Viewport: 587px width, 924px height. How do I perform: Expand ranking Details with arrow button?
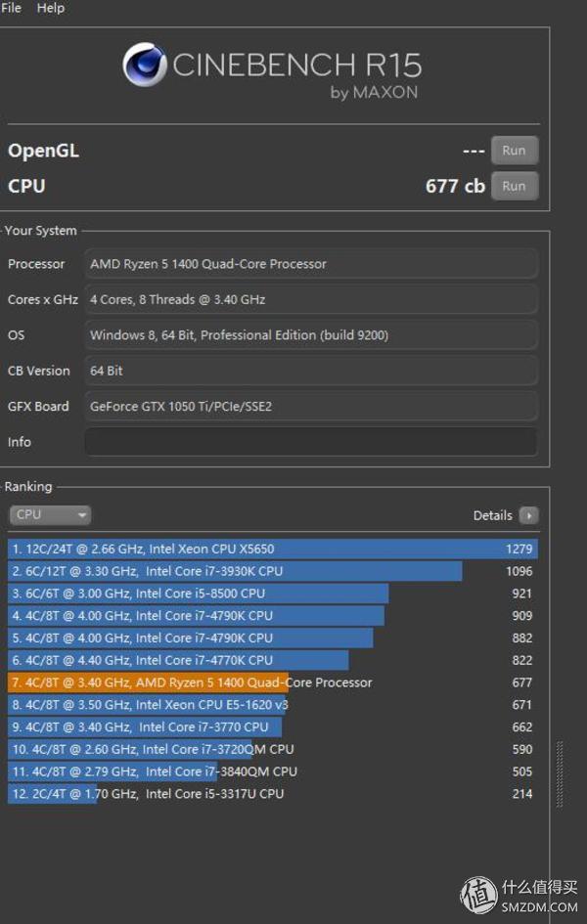coord(528,515)
